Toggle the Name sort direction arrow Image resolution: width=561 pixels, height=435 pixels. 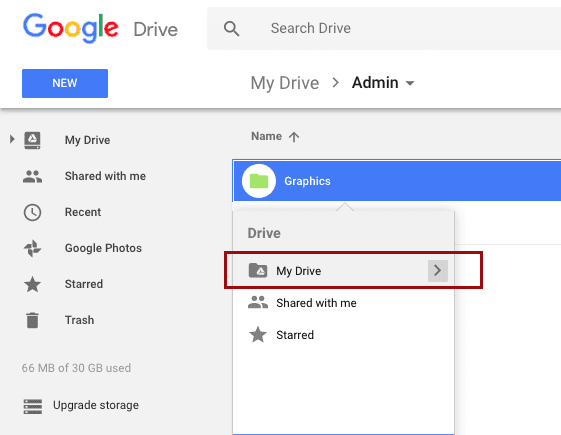point(294,137)
